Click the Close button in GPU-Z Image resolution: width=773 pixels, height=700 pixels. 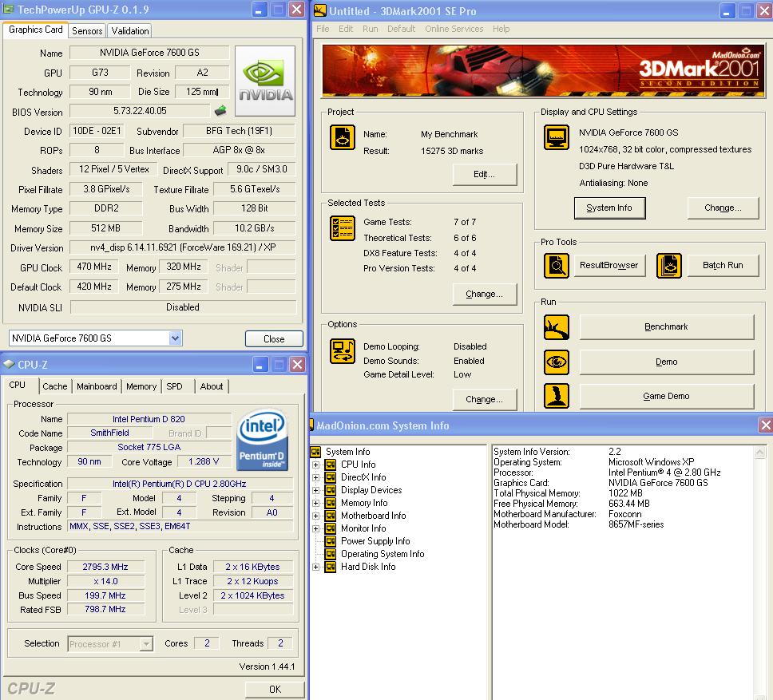tap(274, 339)
